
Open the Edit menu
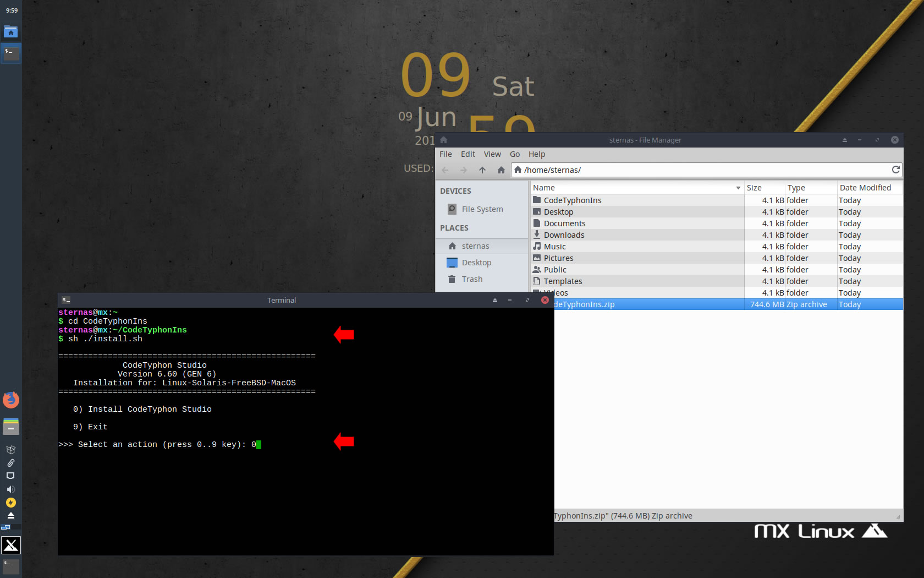[x=468, y=154]
